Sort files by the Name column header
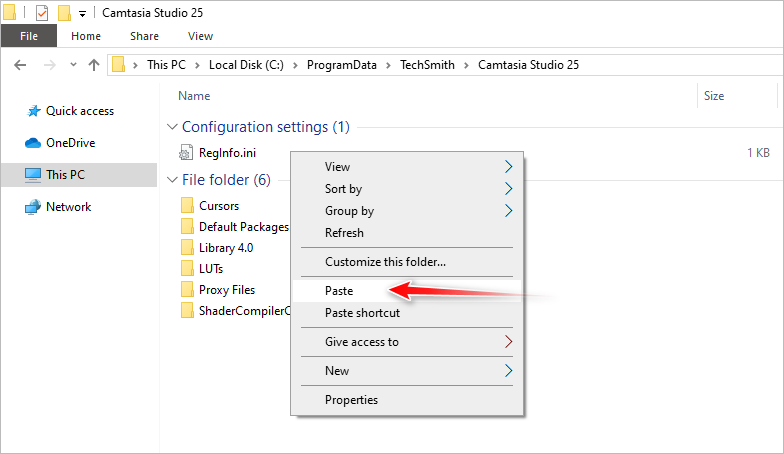784x454 pixels. 194,96
